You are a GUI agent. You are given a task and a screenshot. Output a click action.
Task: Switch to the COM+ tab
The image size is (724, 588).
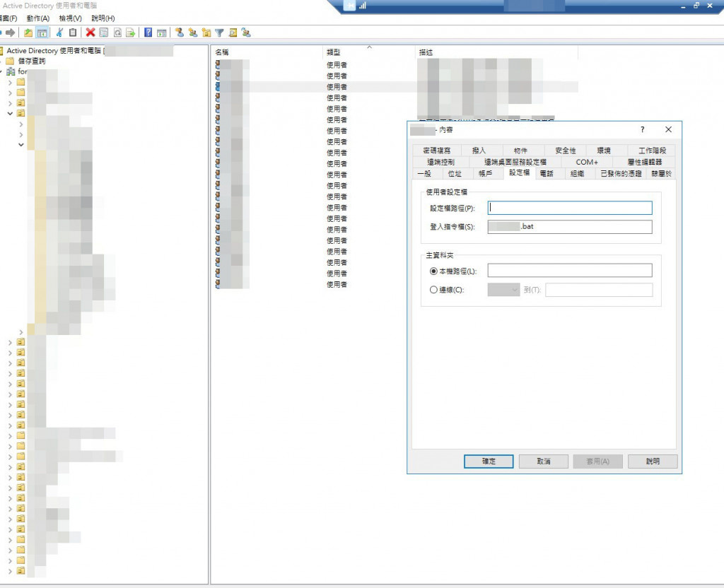pyautogui.click(x=587, y=162)
